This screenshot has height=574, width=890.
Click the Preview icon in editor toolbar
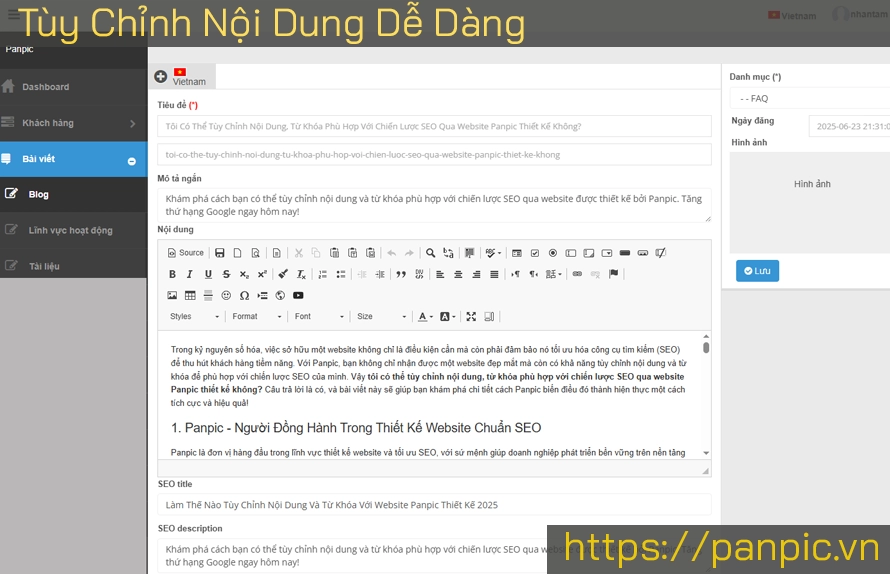tap(256, 253)
